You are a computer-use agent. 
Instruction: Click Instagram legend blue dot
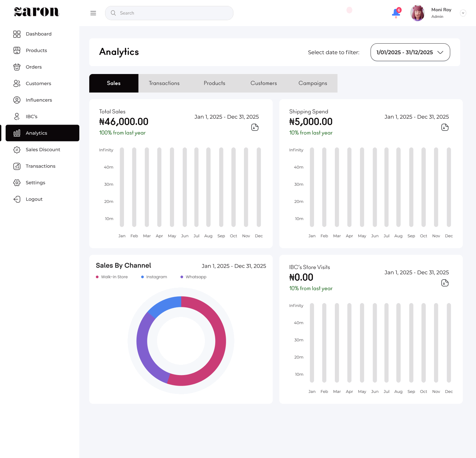[142, 277]
